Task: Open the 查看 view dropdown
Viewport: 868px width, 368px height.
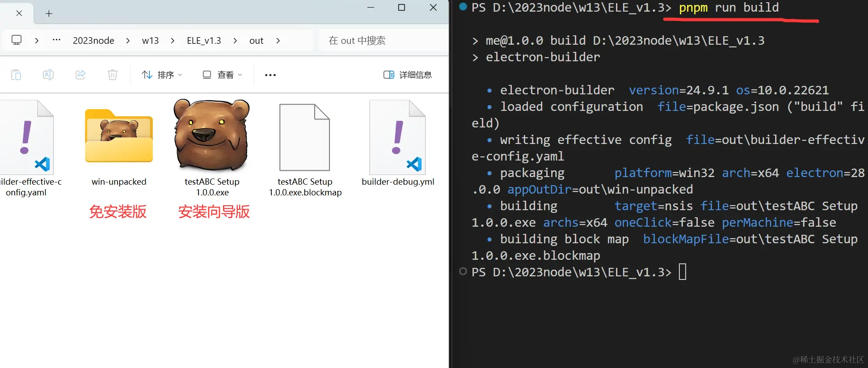Action: click(222, 75)
